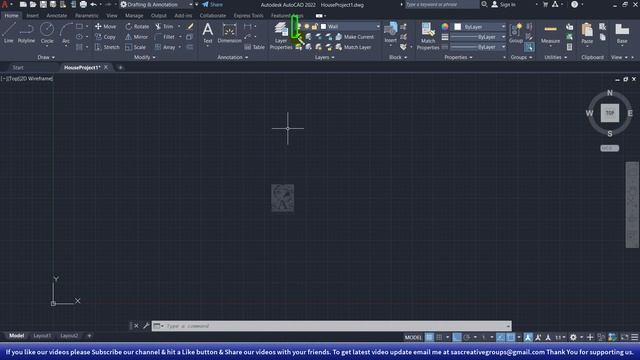Toggle grid display in status bar
Viewport: 640px width, 360px height.
point(429,337)
